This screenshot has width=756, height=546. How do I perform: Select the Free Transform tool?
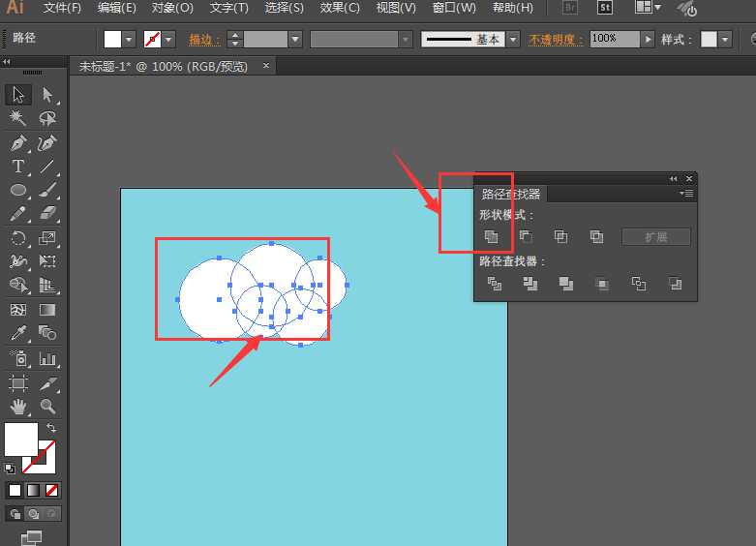point(47,261)
